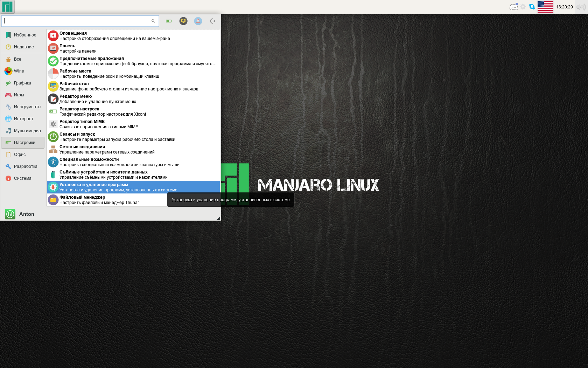Viewport: 588px width, 368px height.
Task: Launch Установка и удаление программ
Action: 133,187
